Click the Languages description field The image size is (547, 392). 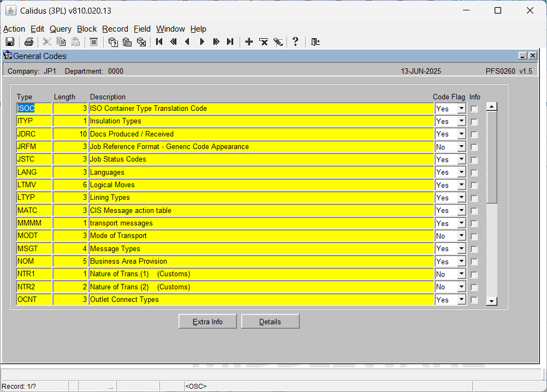(x=261, y=173)
